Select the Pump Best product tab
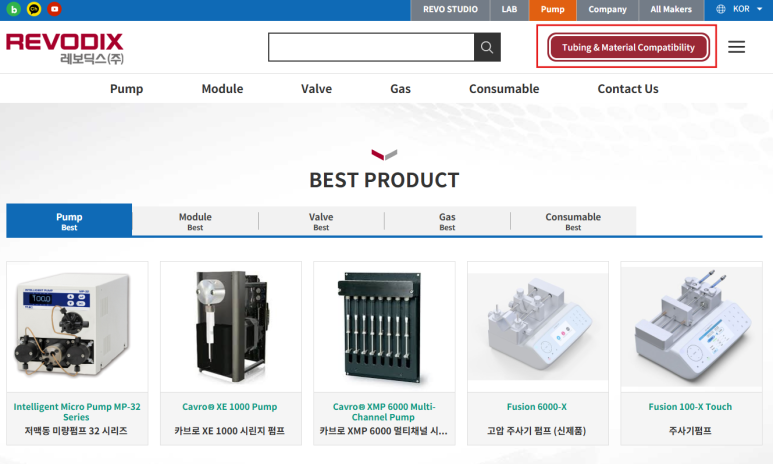Image resolution: width=773 pixels, height=464 pixels. [x=69, y=220]
